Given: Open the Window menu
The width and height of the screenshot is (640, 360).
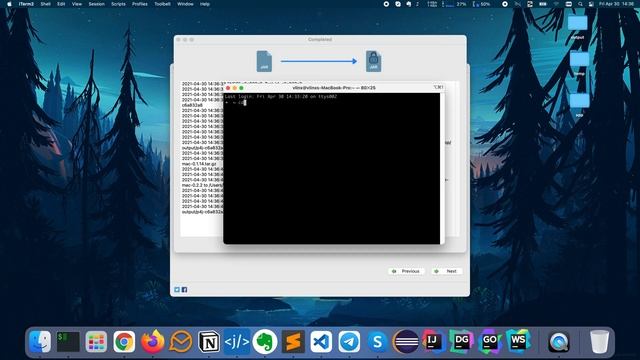Looking at the screenshot, I should 185,4.
